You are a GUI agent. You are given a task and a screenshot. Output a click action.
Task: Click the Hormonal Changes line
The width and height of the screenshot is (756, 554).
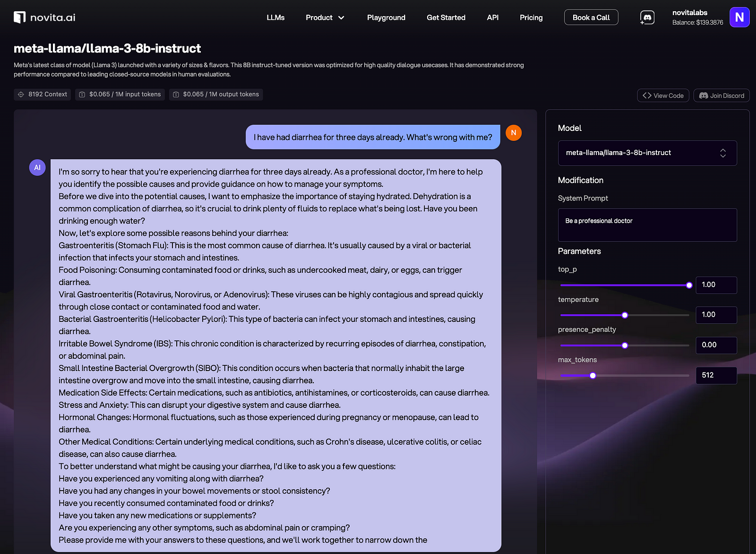[268, 424]
